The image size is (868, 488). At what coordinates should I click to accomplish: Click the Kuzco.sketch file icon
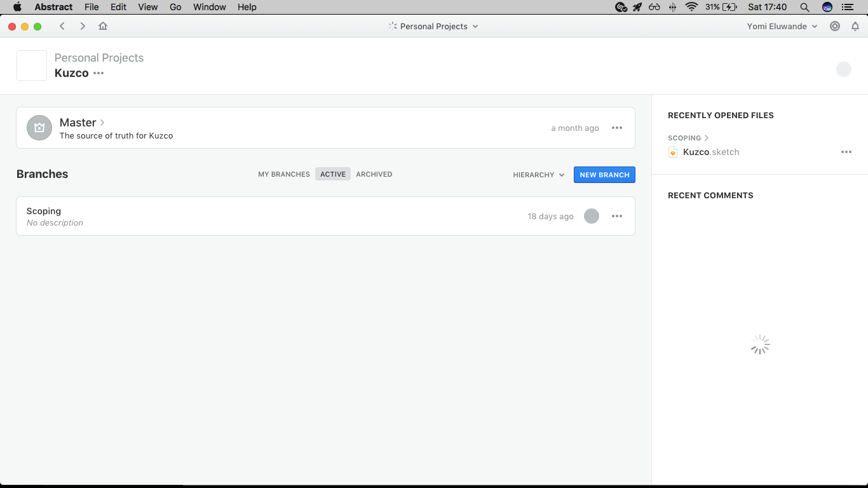point(673,152)
